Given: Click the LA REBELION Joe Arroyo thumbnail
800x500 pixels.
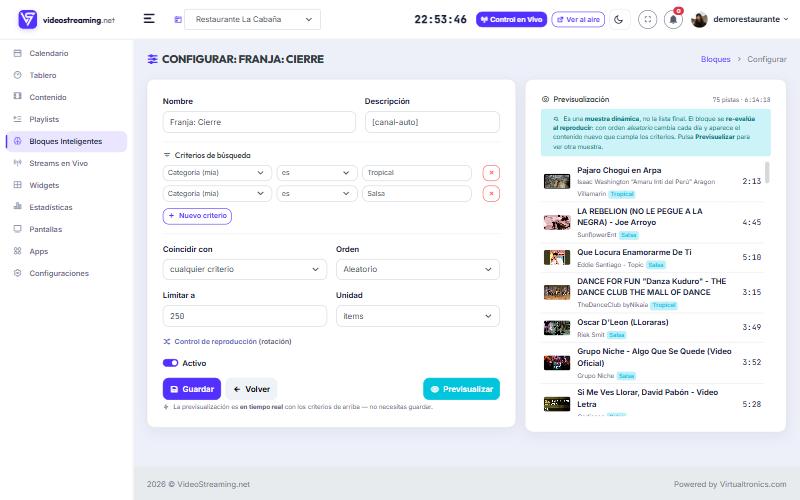Looking at the screenshot, I should (x=557, y=222).
